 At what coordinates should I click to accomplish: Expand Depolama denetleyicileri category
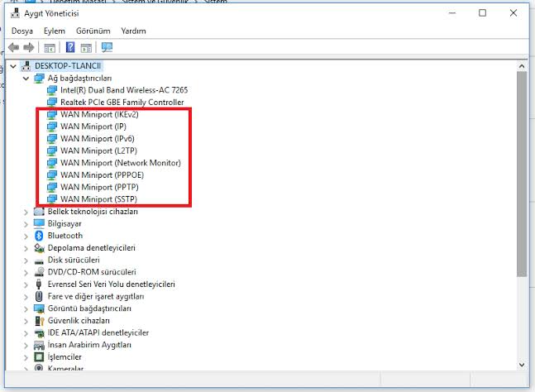coord(26,248)
